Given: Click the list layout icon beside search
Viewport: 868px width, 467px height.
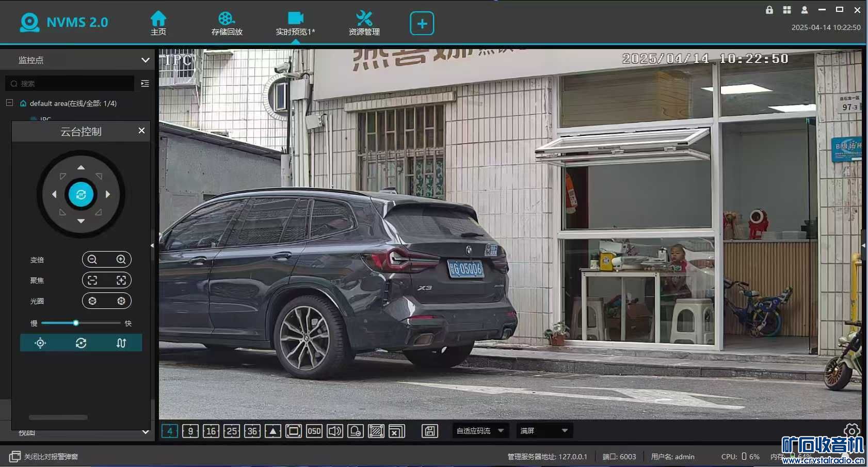Looking at the screenshot, I should click(x=145, y=83).
